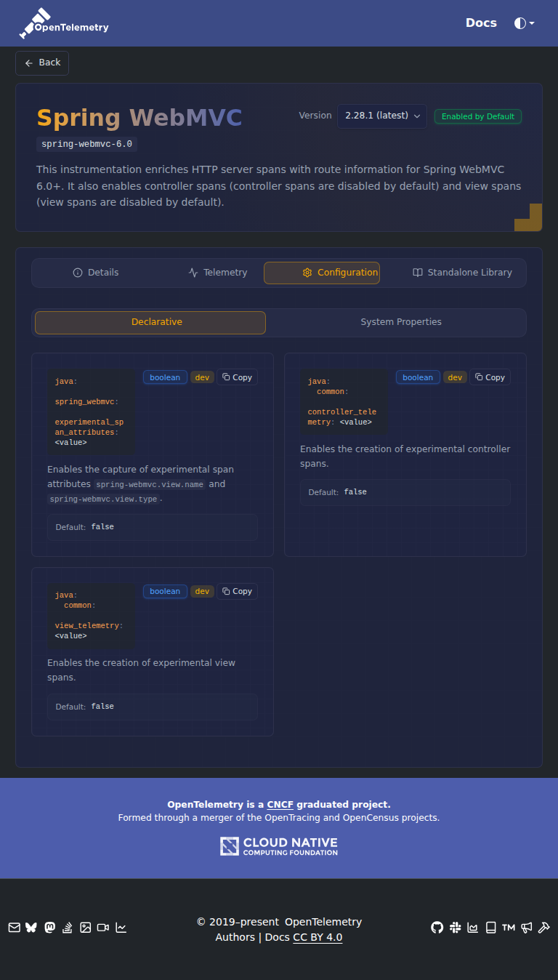Open the video camera icon in footer
The height and width of the screenshot is (980, 558).
[x=103, y=928]
